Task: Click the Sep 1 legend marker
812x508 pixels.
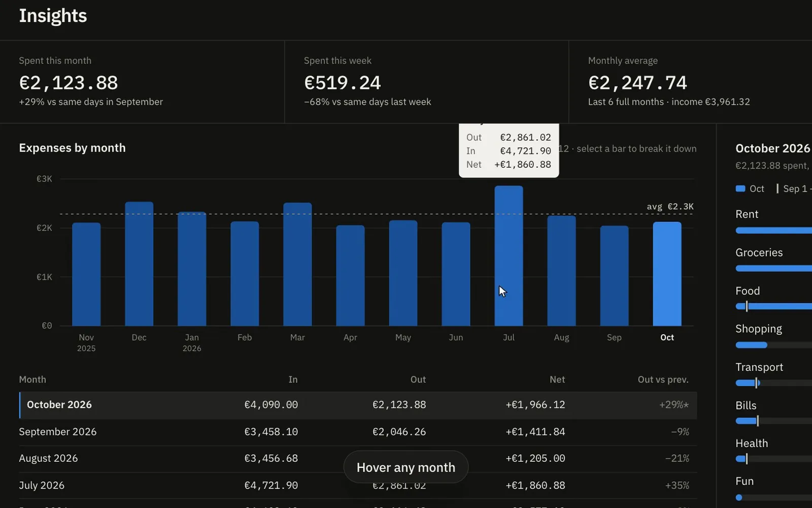Action: pyautogui.click(x=777, y=188)
